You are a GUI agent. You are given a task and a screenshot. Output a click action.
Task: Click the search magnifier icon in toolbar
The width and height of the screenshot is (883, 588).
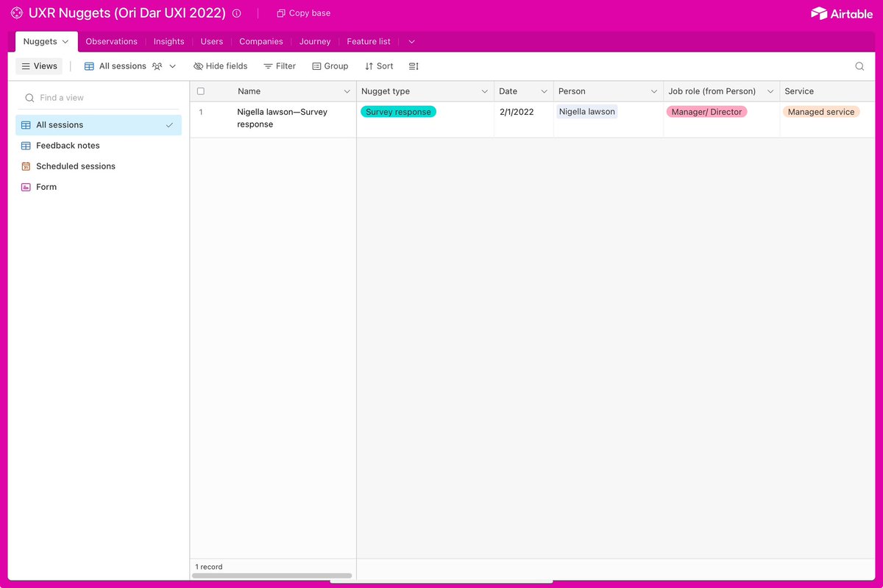click(x=859, y=66)
